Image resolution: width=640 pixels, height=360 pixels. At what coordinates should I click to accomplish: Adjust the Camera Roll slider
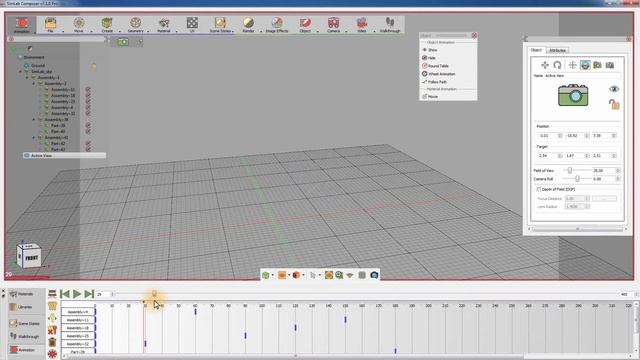click(577, 179)
